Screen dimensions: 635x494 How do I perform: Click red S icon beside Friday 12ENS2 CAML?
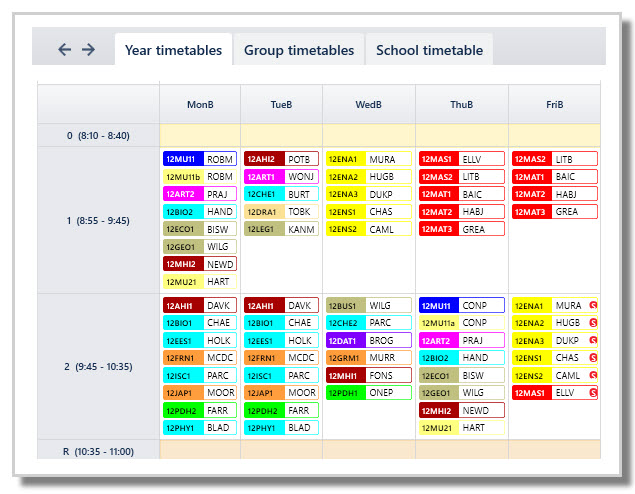point(593,375)
